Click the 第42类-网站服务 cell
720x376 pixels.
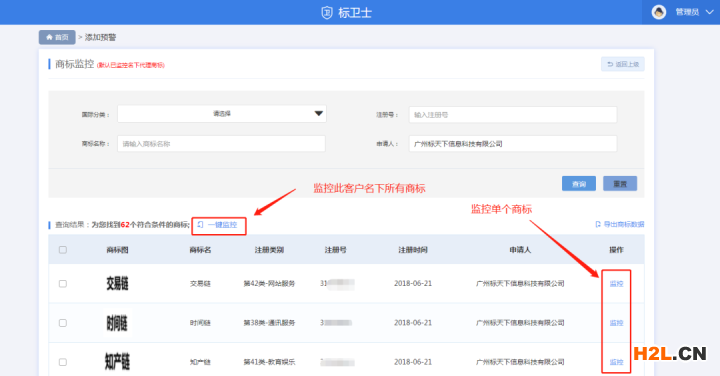point(269,284)
